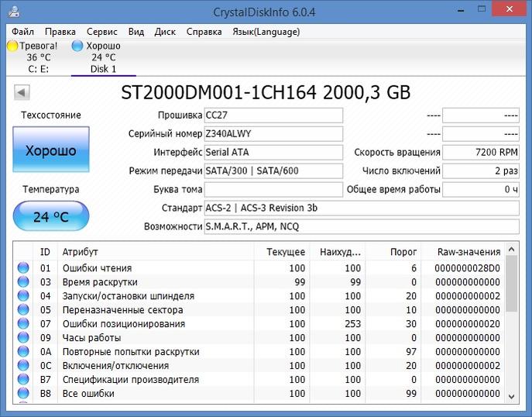Open the Вид menu
The height and width of the screenshot is (417, 532).
pyautogui.click(x=136, y=32)
